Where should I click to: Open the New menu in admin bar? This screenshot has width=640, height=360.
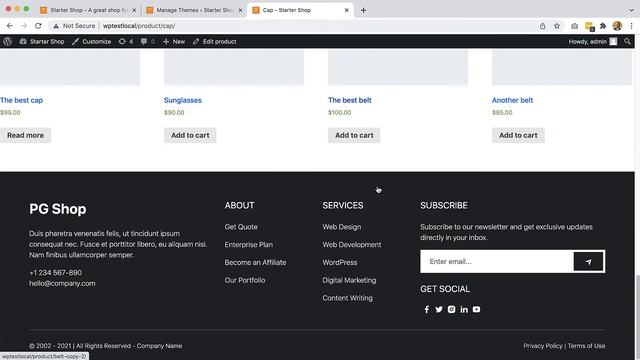point(174,41)
